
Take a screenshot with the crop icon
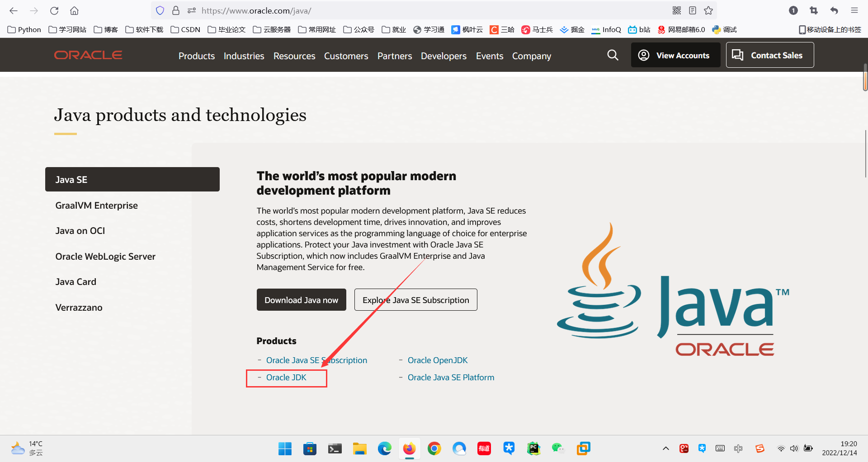pyautogui.click(x=814, y=10)
